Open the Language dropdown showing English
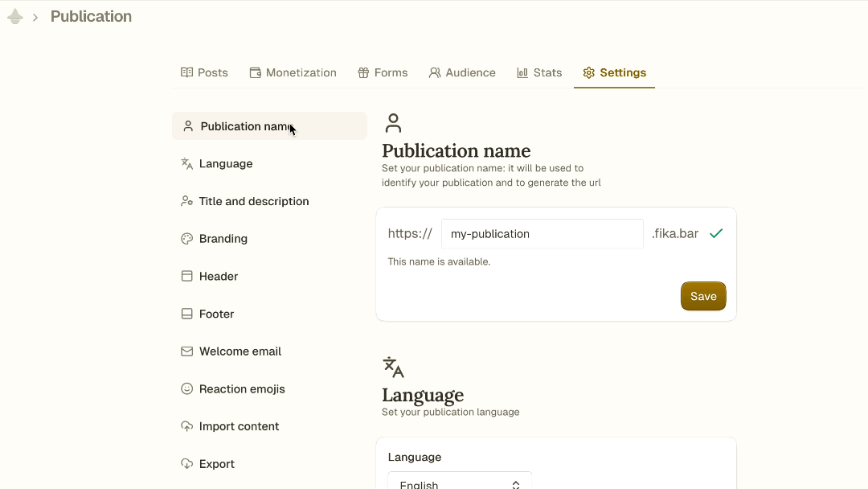This screenshot has height=489, width=868. (460, 483)
